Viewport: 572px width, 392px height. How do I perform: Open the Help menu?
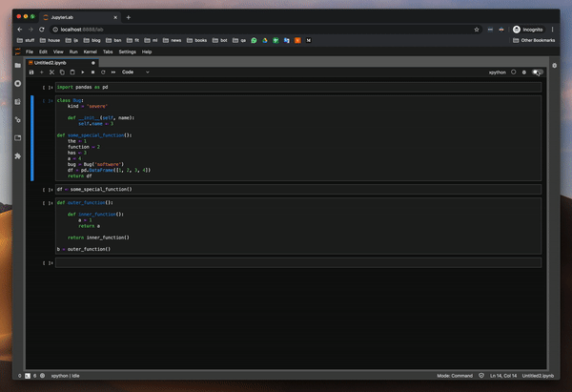click(147, 52)
